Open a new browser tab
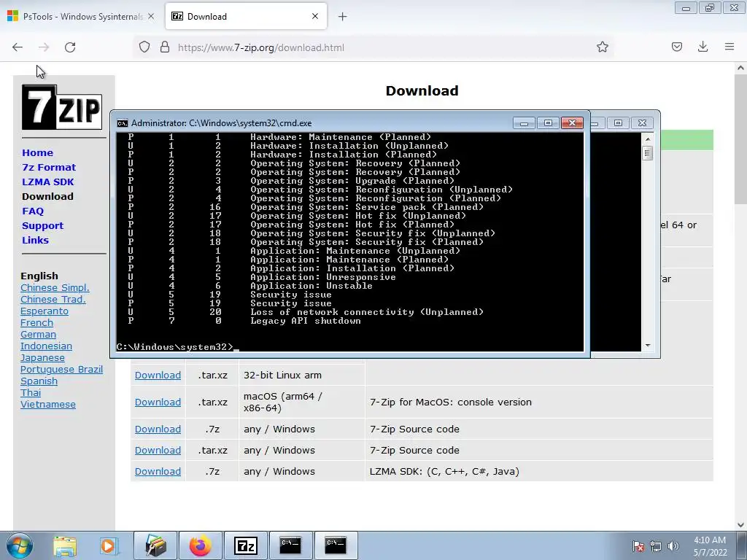Viewport: 747px width, 560px height. (343, 17)
